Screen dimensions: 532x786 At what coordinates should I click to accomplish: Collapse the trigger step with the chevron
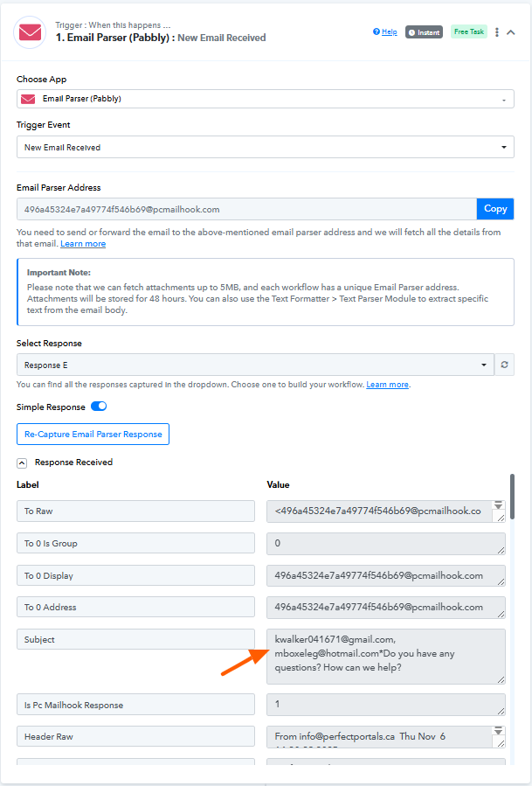(x=511, y=32)
